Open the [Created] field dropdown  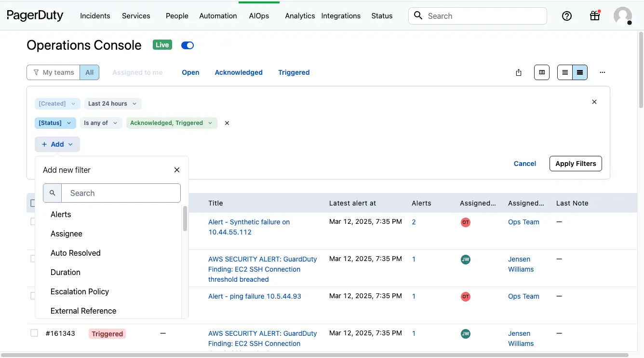pos(57,104)
